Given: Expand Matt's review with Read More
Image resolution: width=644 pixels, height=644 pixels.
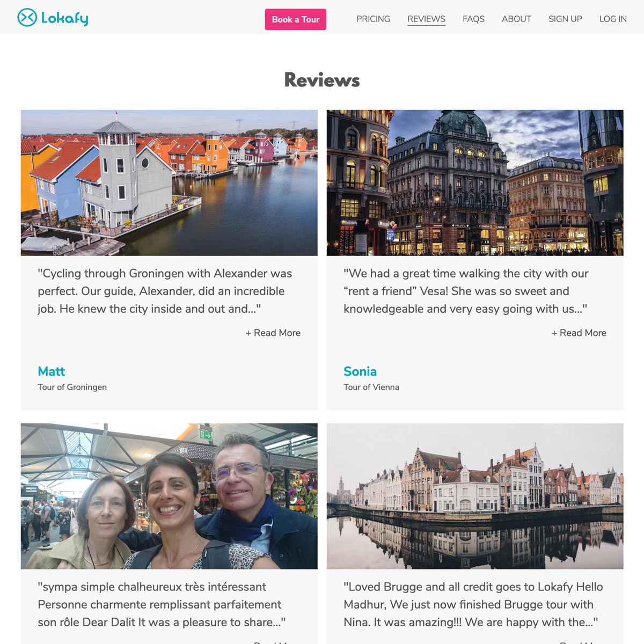Looking at the screenshot, I should click(x=273, y=333).
